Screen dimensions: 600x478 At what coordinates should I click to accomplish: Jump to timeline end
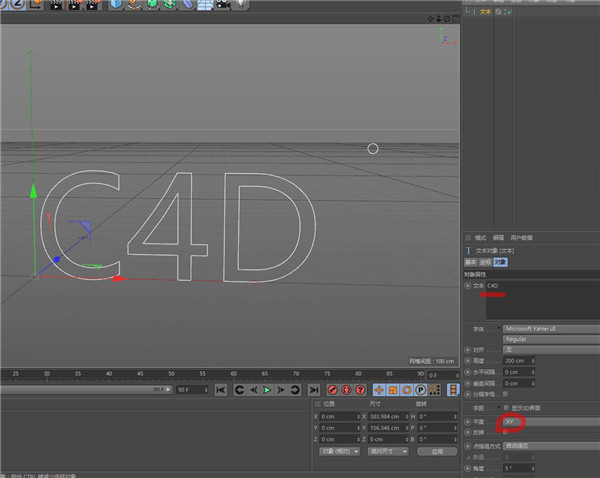tap(314, 390)
